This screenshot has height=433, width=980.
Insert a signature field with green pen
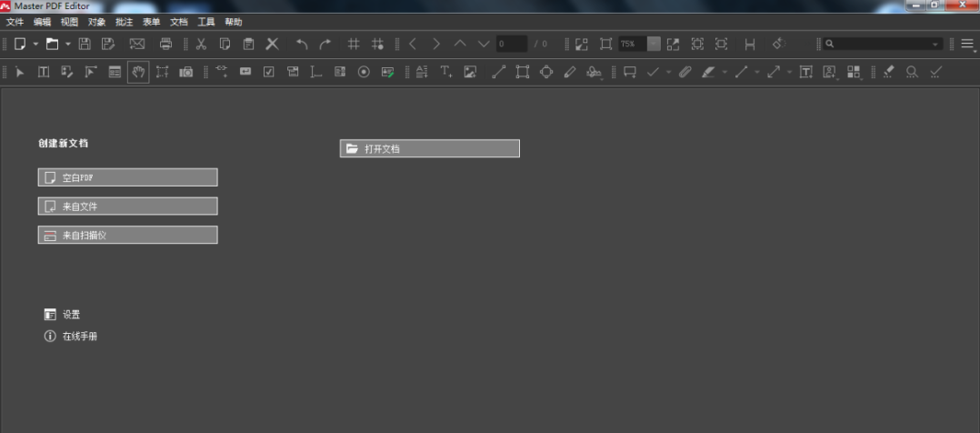387,72
